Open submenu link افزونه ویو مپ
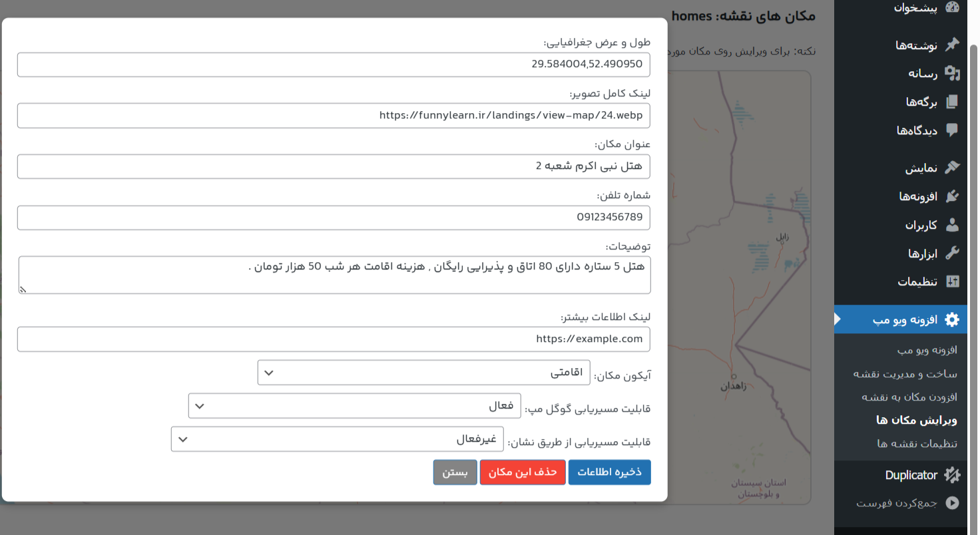Viewport: 980px width, 535px height. coord(927,350)
